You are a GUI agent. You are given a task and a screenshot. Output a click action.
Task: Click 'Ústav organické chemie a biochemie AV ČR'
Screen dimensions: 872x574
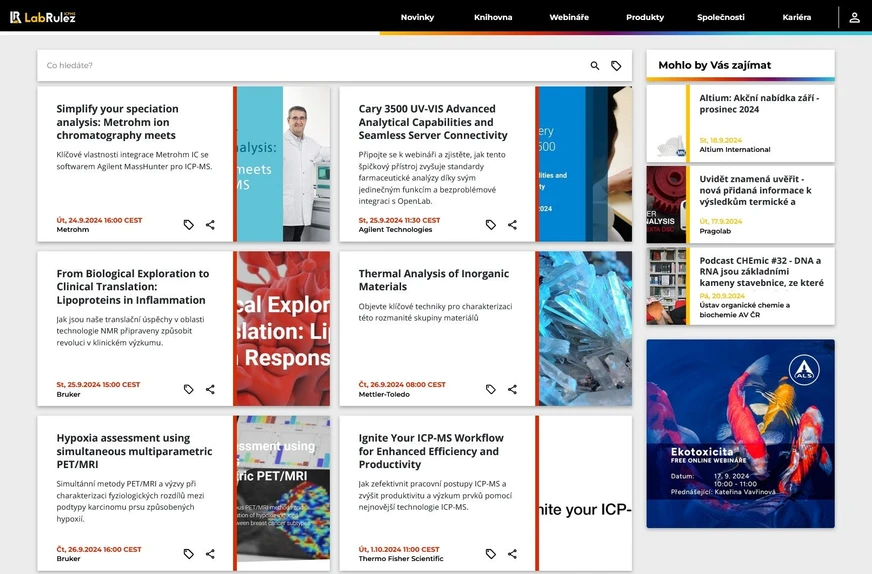tap(745, 310)
